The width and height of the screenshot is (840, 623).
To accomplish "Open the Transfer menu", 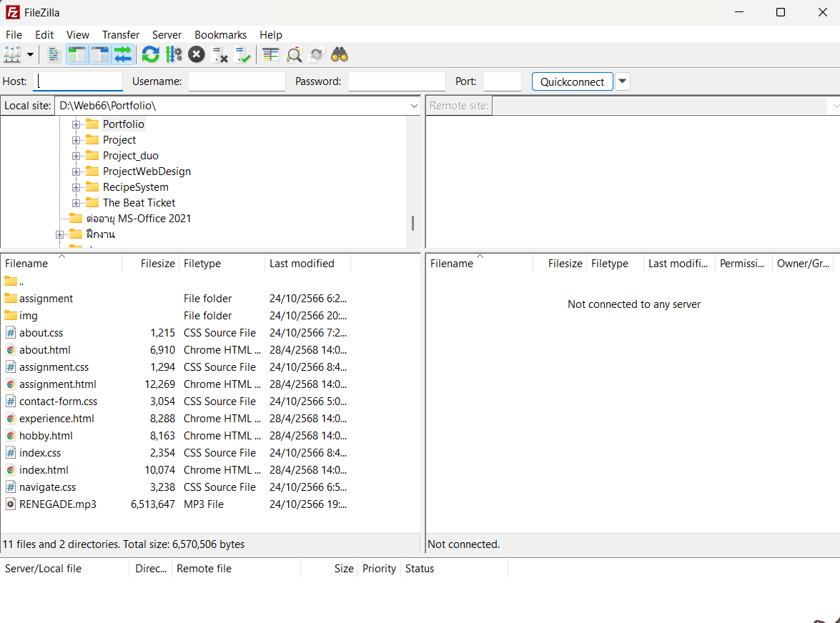I will pos(121,34).
